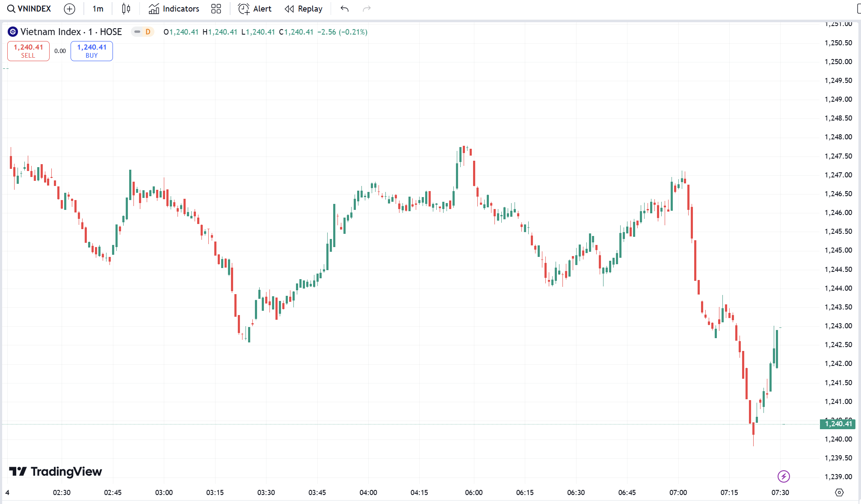Click the change value −2.56 (−0.21%)
The height and width of the screenshot is (504, 861).
coord(342,32)
